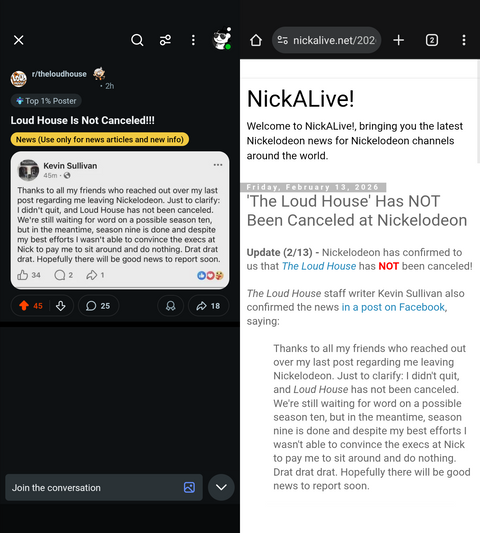This screenshot has width=480, height=533.
Task: Go to the browser home page
Action: (x=256, y=40)
